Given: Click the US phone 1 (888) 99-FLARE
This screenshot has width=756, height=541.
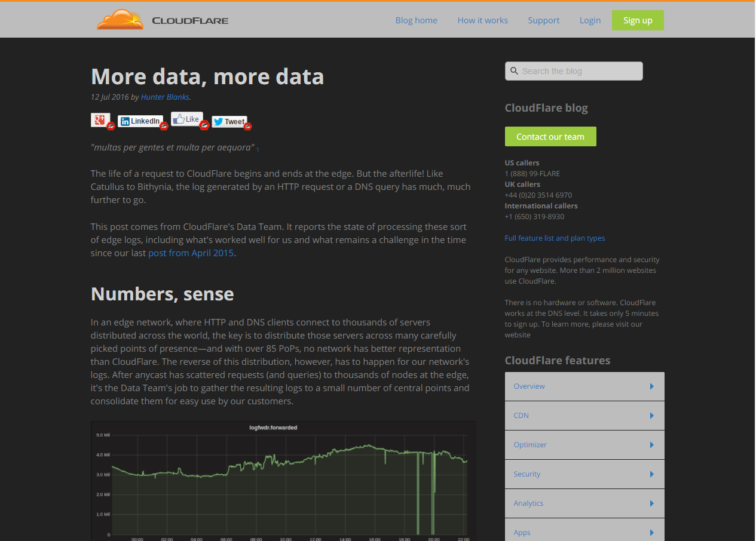Looking at the screenshot, I should [x=532, y=174].
